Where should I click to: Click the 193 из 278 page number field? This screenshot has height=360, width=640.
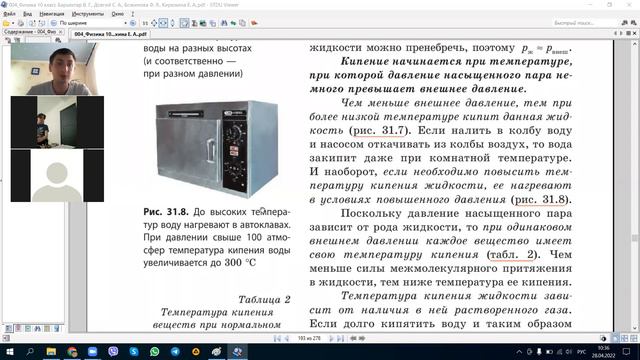pyautogui.click(x=309, y=338)
